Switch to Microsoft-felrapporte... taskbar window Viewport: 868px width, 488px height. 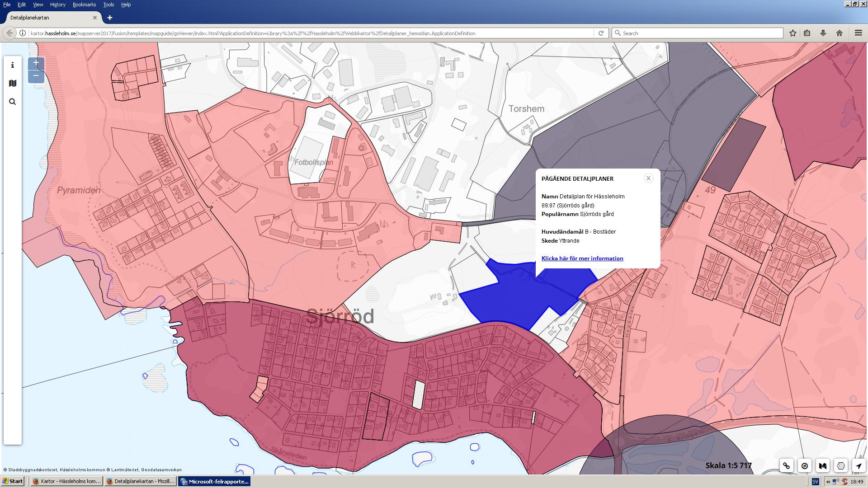[x=214, y=481]
